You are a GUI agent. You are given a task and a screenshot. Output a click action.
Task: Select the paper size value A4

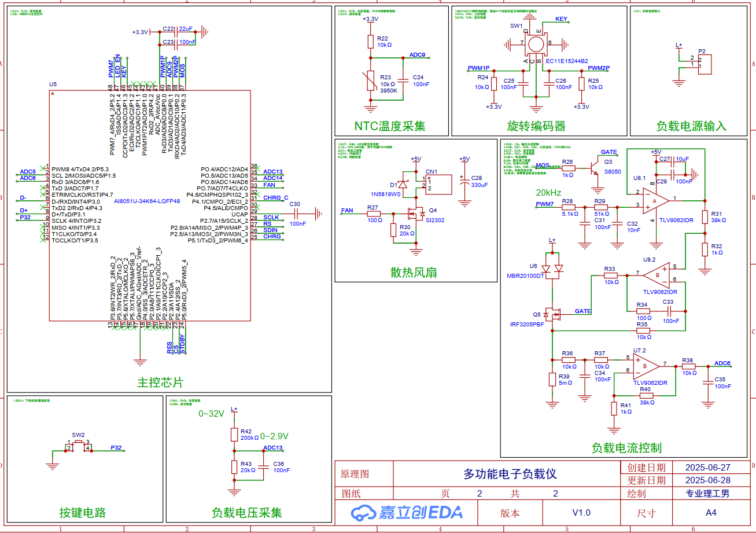click(711, 513)
